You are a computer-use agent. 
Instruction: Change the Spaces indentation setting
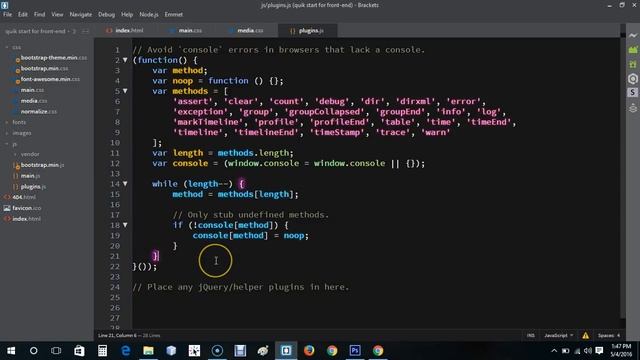click(609, 336)
